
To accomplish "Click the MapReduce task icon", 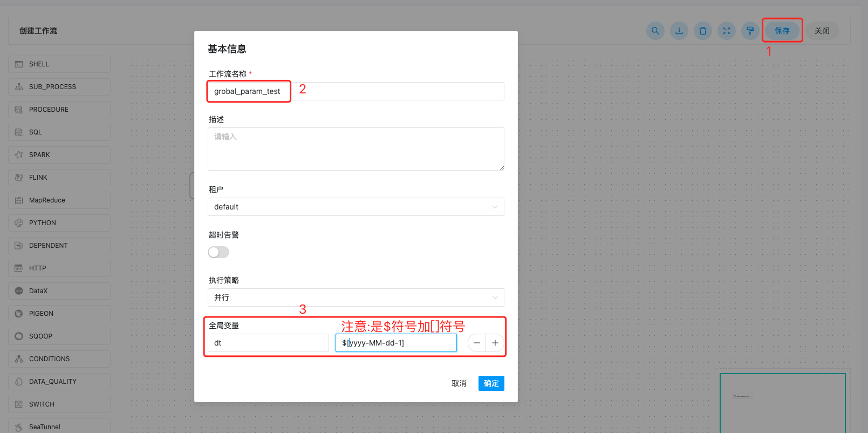I will 19,200.
